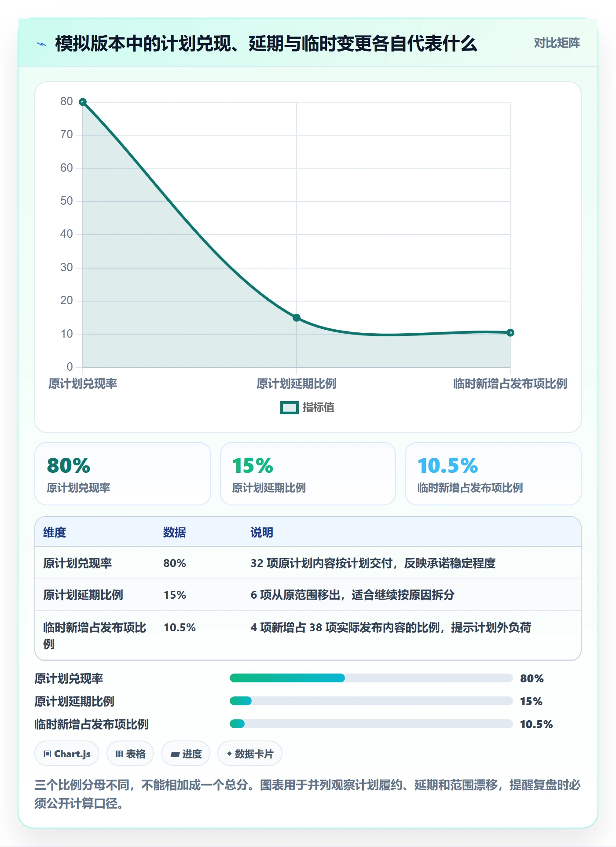
Task: Click the 对比矩阵 label in the header
Action: 557,43
